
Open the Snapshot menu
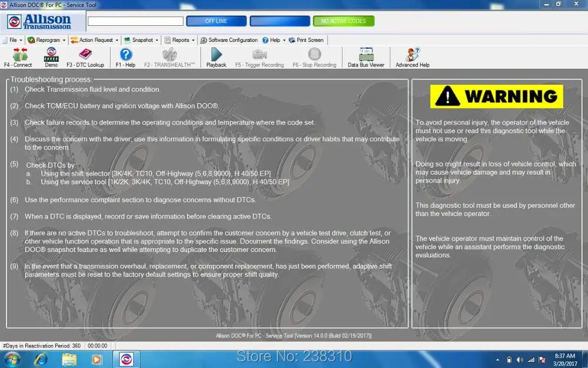[x=141, y=40]
